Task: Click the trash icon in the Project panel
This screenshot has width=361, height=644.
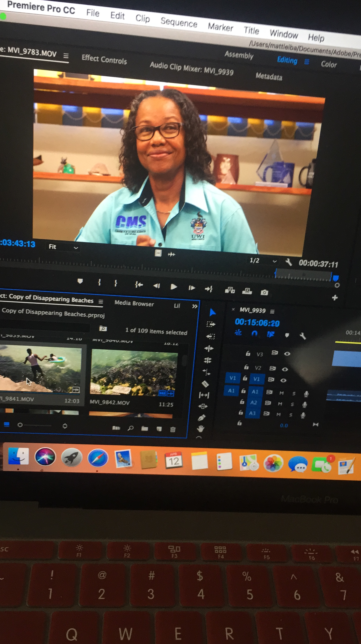Action: [172, 429]
